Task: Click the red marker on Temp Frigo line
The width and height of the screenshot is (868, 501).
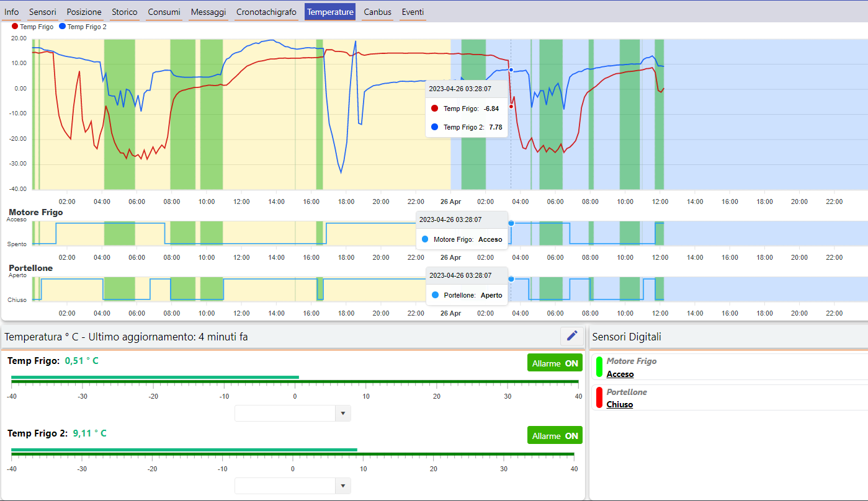Action: point(511,107)
